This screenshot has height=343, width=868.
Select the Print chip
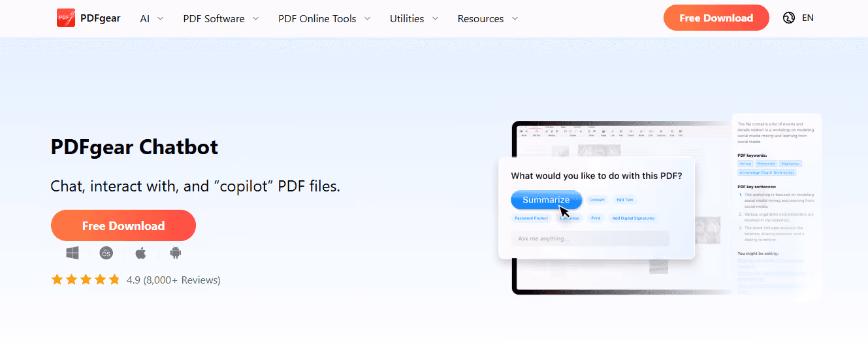(x=596, y=218)
